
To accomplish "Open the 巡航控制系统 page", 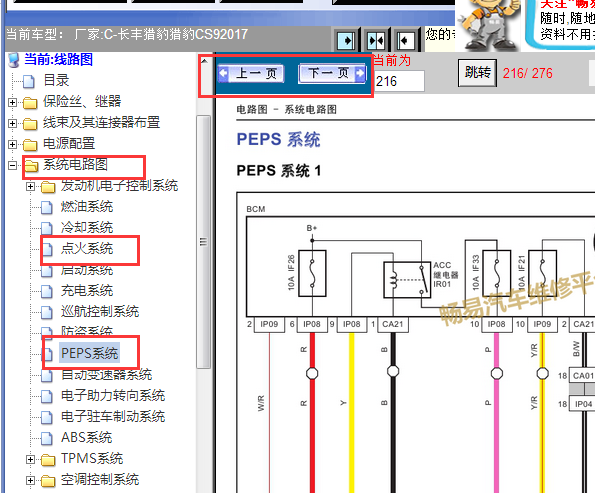I will (x=100, y=312).
